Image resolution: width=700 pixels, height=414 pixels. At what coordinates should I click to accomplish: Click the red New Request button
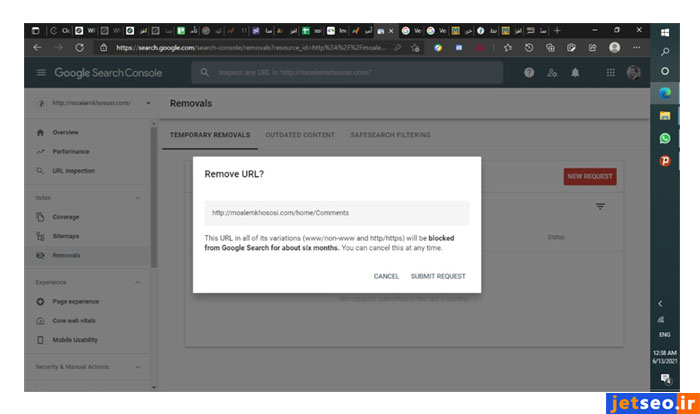[590, 176]
